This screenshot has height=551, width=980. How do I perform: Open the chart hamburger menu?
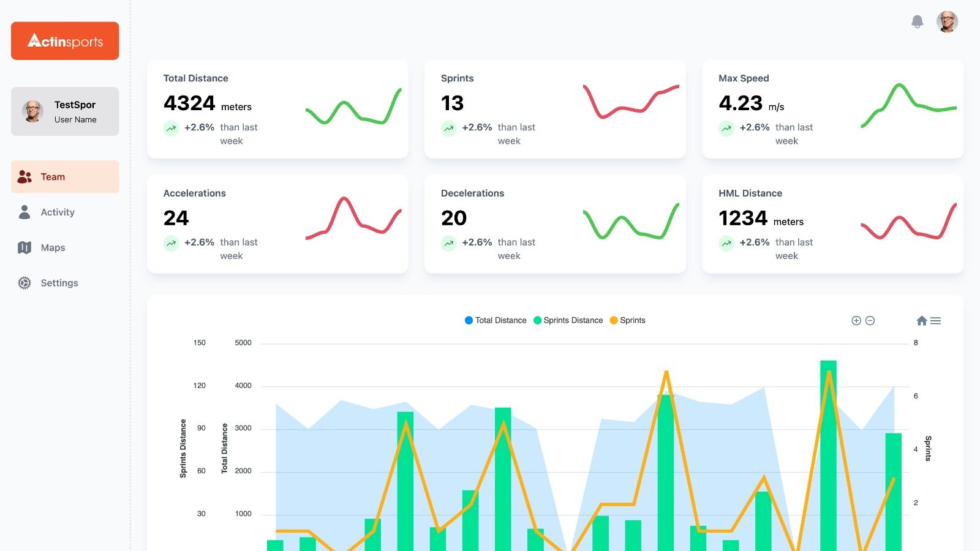(935, 321)
